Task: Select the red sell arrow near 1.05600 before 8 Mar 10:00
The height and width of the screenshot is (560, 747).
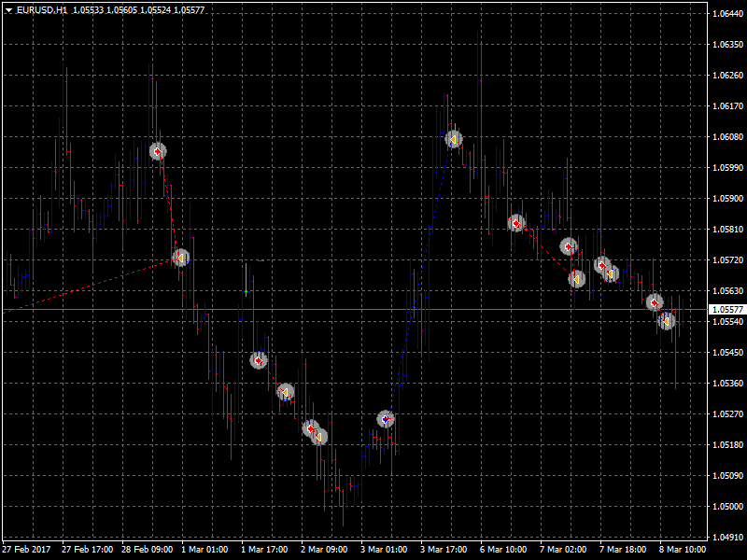Action: [655, 301]
